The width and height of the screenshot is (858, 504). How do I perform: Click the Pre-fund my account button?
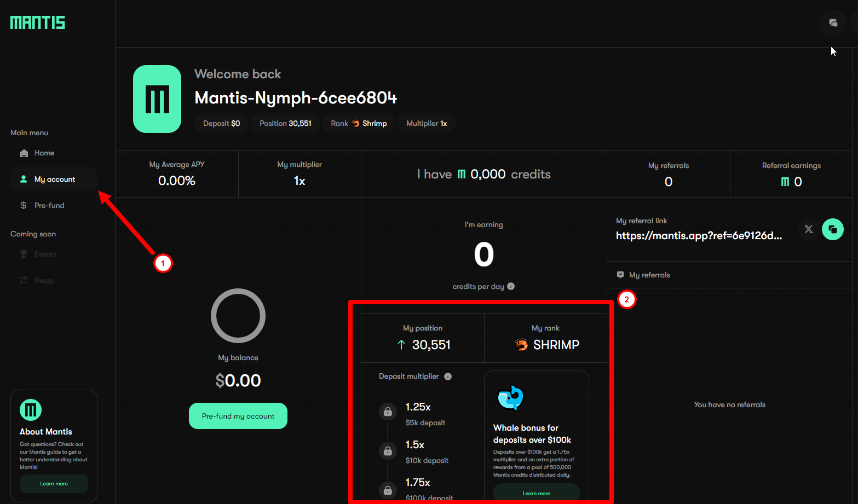[x=238, y=416]
